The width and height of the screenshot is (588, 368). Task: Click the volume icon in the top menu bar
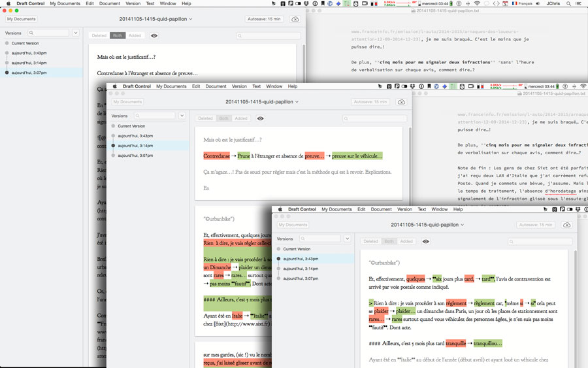537,3
